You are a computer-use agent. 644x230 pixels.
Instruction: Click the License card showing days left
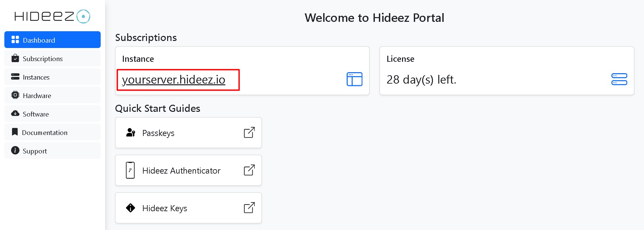coord(506,71)
